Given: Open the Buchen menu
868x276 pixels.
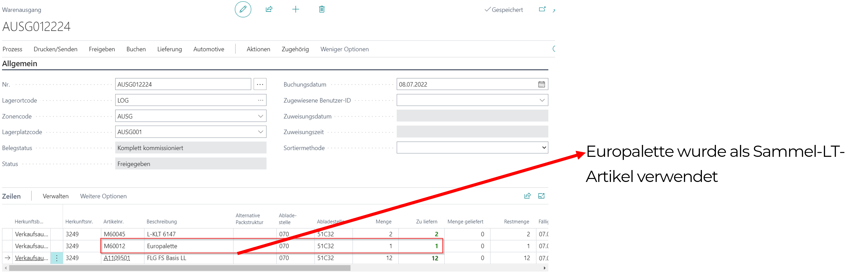Looking at the screenshot, I should [136, 49].
